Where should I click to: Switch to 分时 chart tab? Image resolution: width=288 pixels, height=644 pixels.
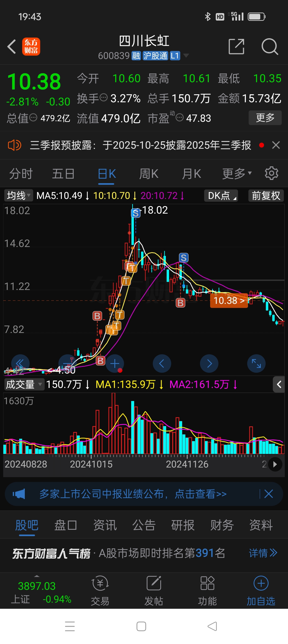[21, 174]
